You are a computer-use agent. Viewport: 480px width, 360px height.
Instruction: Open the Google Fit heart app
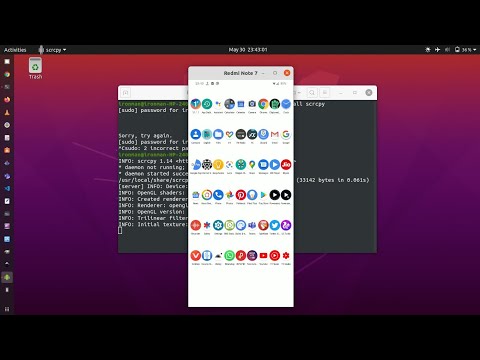229,134
